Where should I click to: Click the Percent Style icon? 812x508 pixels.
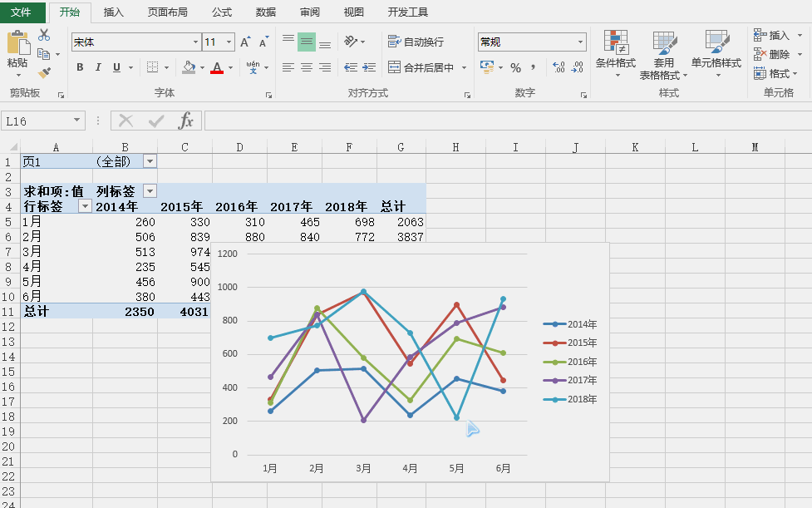pyautogui.click(x=515, y=67)
